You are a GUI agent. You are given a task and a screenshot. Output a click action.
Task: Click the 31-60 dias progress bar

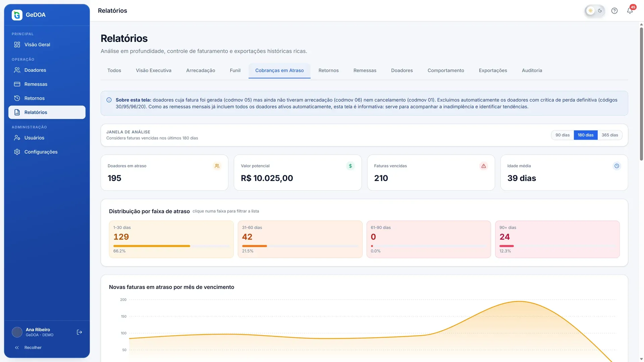(300, 246)
